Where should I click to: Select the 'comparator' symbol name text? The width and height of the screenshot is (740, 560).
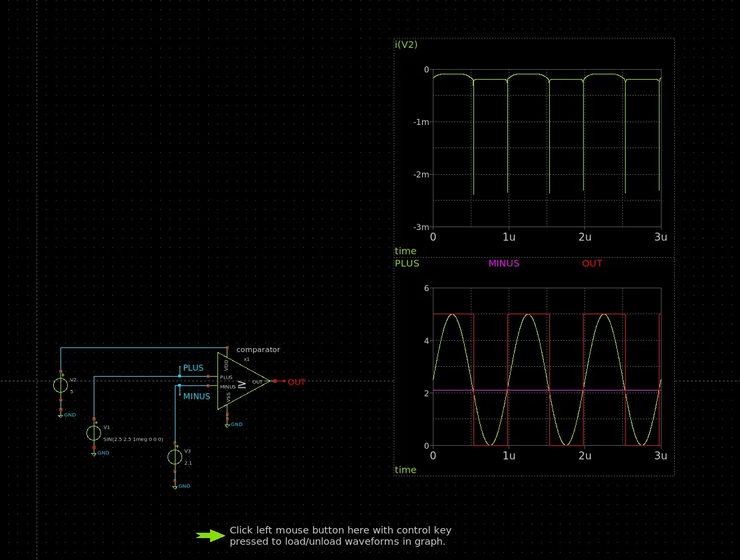[x=258, y=350]
